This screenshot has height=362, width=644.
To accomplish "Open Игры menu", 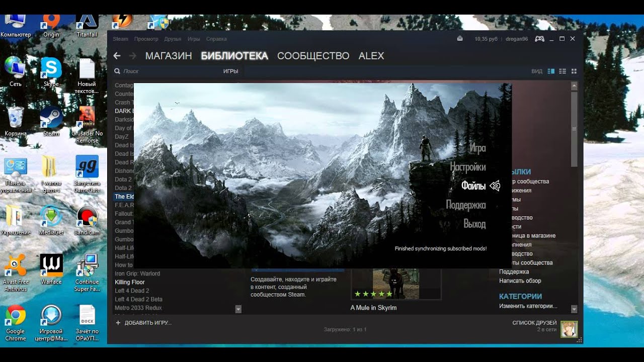I will 194,39.
